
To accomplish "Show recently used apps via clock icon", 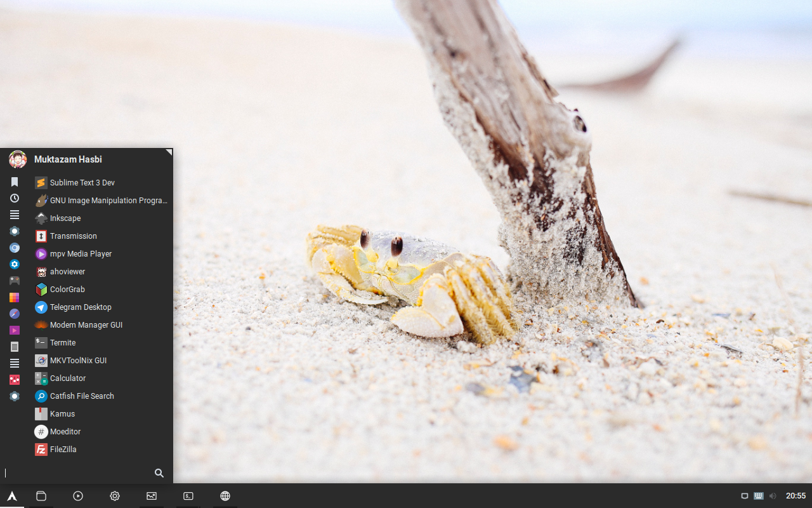I will 14,198.
